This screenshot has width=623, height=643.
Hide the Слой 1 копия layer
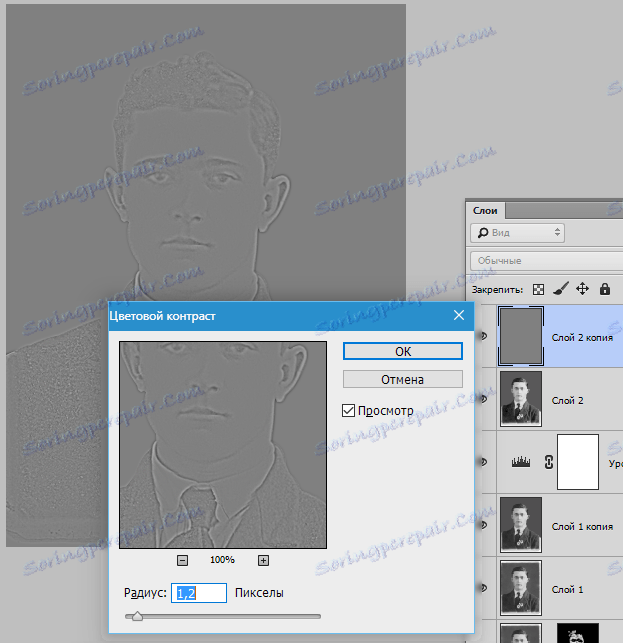point(483,525)
